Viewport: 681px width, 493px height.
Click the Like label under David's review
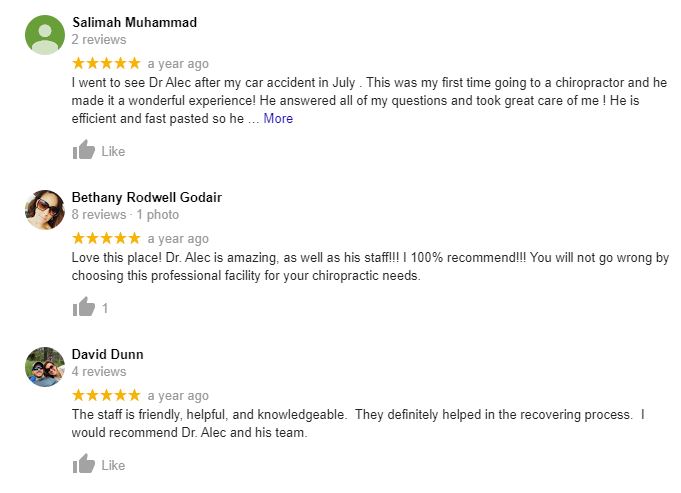coord(113,465)
